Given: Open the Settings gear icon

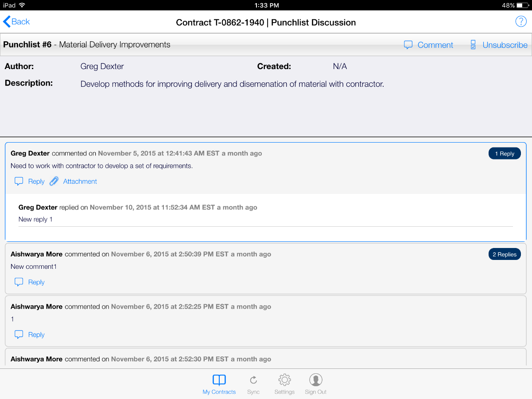Looking at the screenshot, I should (284, 380).
